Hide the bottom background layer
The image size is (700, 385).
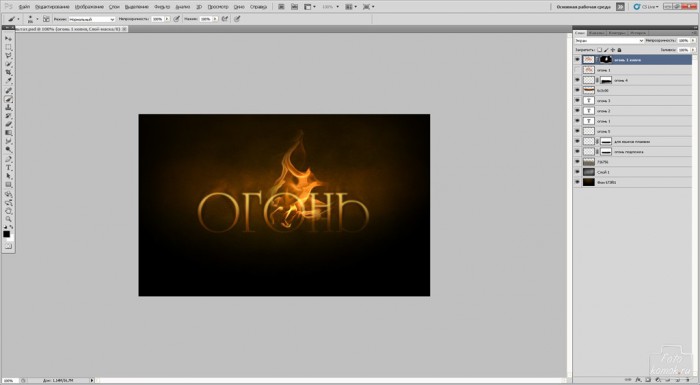(x=577, y=182)
